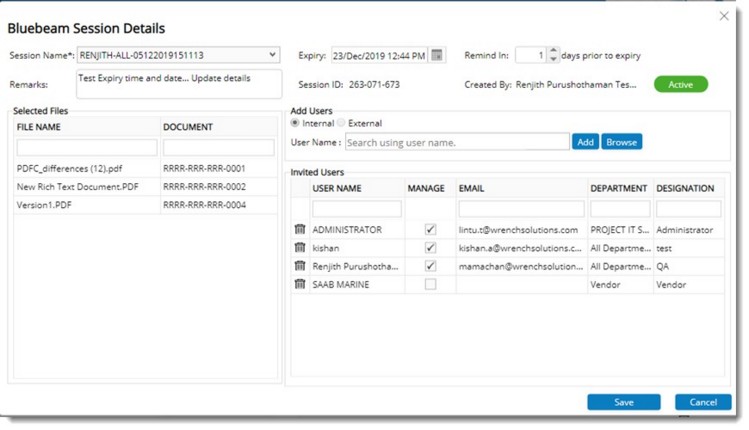Enable Manage checkbox for SAAB MARINE
749x430 pixels.
click(x=430, y=284)
